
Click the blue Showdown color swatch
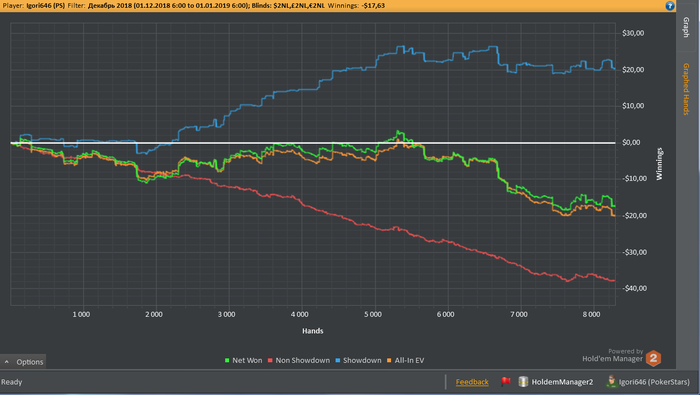click(338, 360)
